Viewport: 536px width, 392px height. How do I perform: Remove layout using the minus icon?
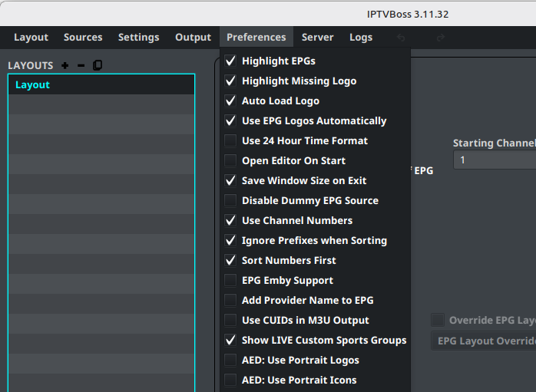[81, 65]
